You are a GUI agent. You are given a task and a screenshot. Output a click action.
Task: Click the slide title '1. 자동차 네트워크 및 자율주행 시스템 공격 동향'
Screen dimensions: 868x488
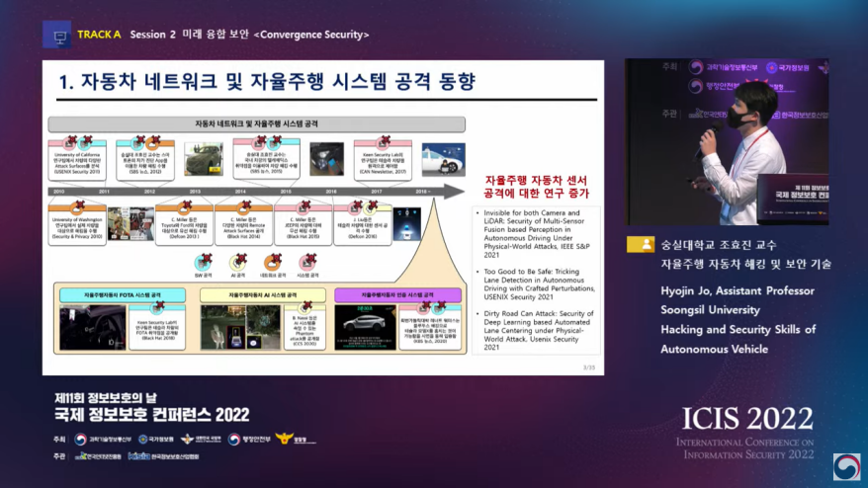267,81
